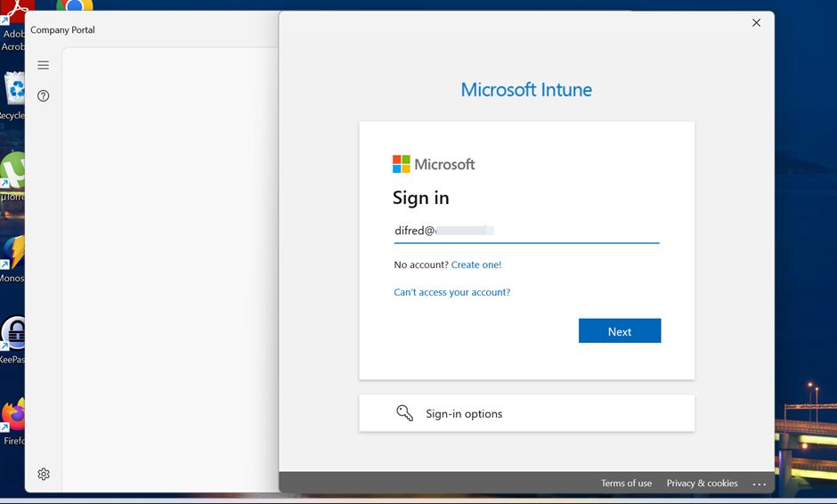
Task: Open the KeePass desktop shortcut
Action: (x=13, y=334)
